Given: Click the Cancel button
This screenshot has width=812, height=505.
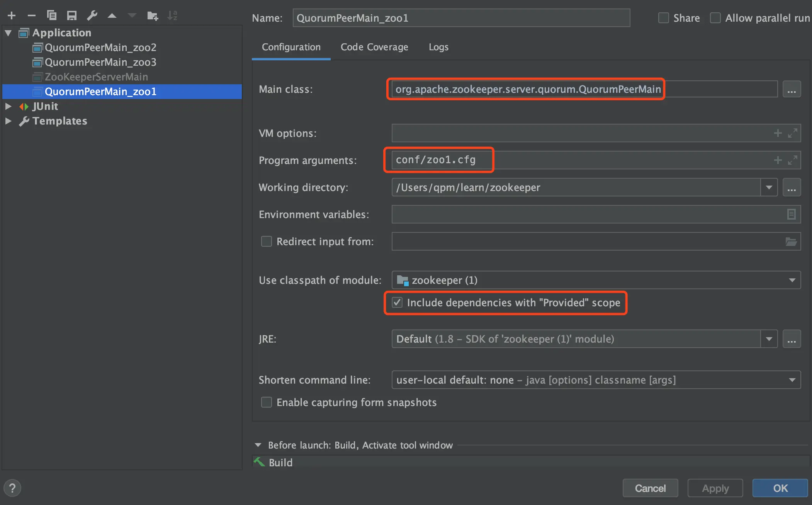Looking at the screenshot, I should 650,488.
